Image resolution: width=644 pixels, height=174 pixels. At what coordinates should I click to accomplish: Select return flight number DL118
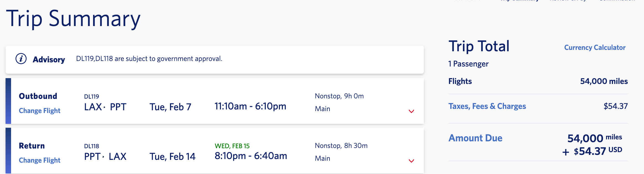[92, 146]
